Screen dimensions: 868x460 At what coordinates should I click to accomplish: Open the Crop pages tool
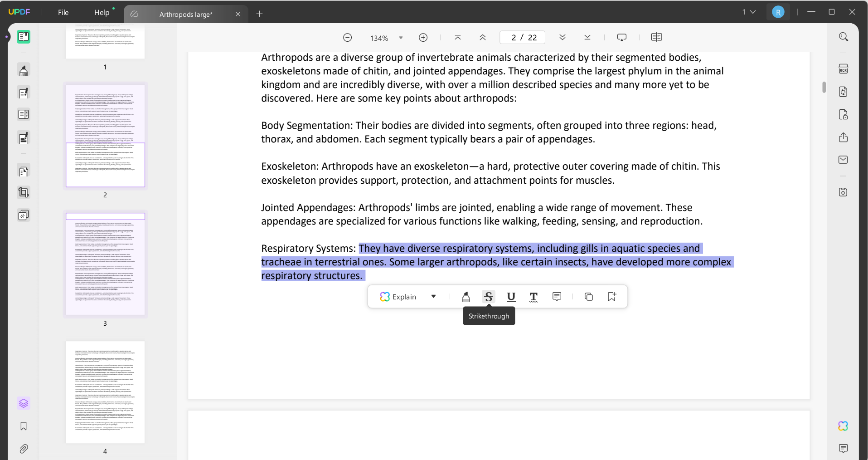23,192
